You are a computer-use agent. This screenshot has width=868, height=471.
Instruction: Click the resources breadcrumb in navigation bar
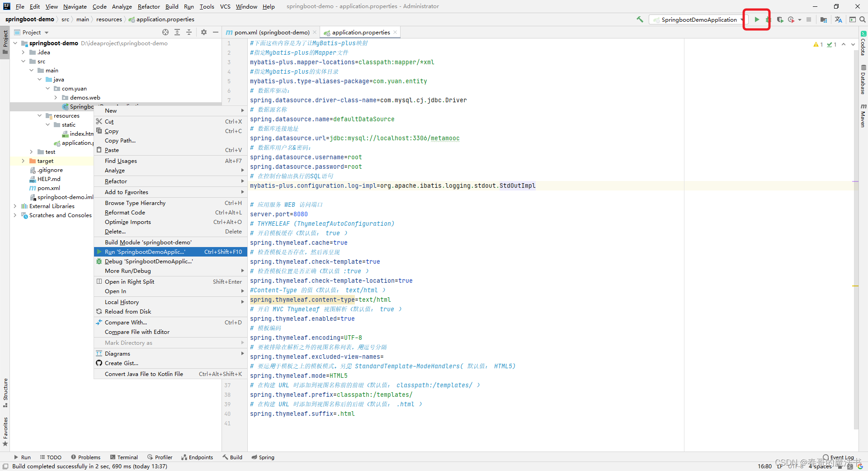109,19
